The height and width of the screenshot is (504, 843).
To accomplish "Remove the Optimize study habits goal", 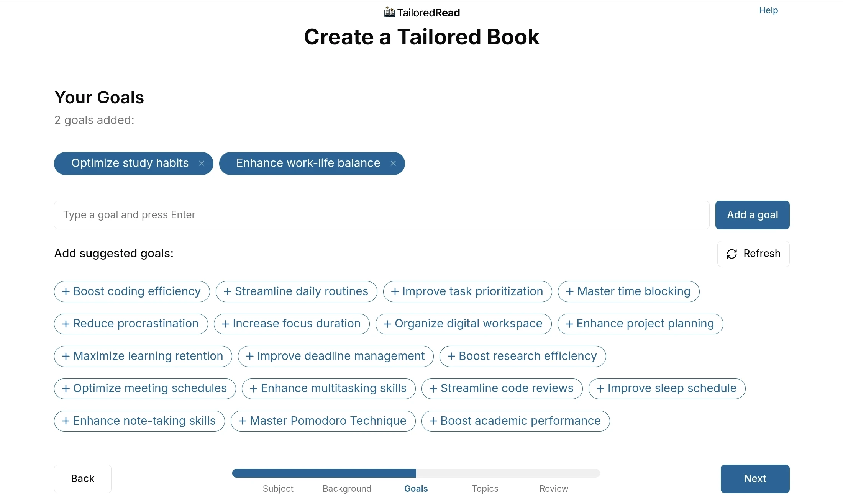I will [202, 164].
